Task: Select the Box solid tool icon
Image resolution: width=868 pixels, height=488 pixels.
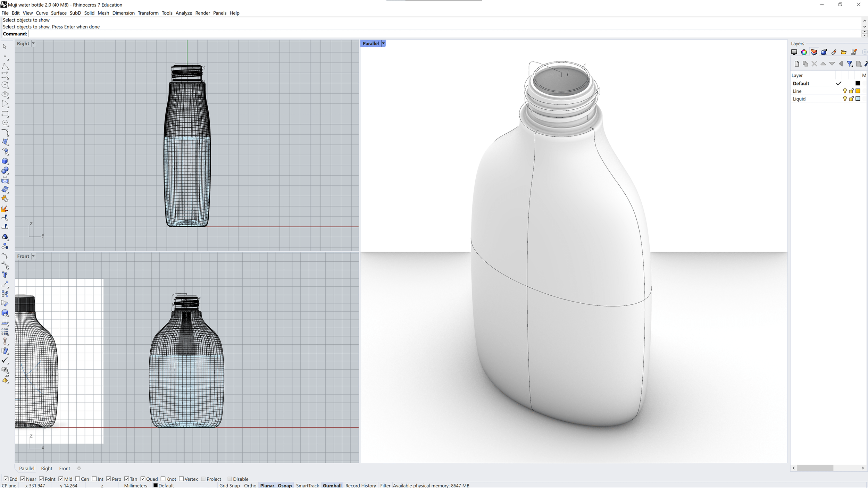Action: point(5,161)
